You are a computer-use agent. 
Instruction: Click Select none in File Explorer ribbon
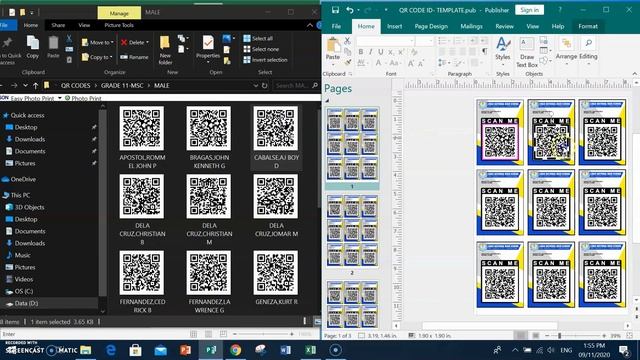click(x=261, y=49)
